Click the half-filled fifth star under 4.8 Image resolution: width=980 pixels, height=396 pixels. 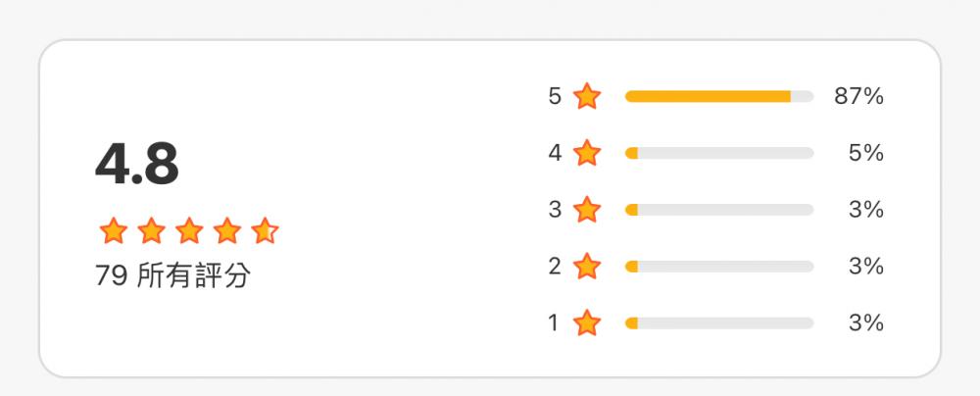click(x=265, y=231)
